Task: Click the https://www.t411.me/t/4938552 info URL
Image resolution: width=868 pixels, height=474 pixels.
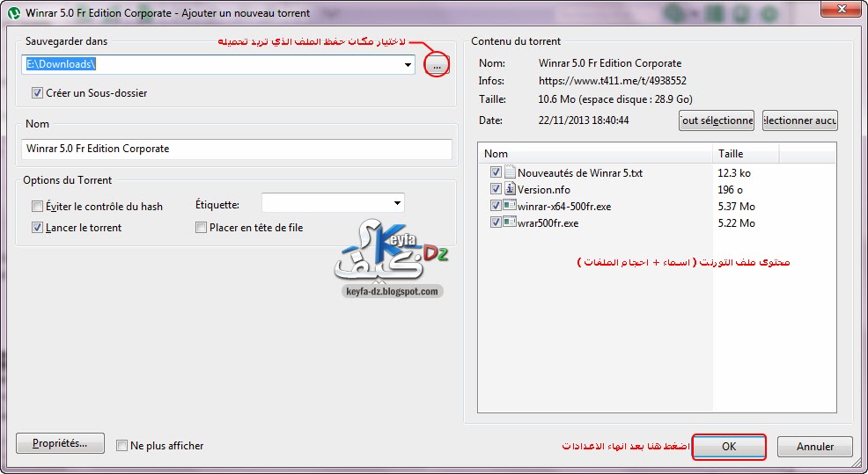Action: click(x=612, y=81)
